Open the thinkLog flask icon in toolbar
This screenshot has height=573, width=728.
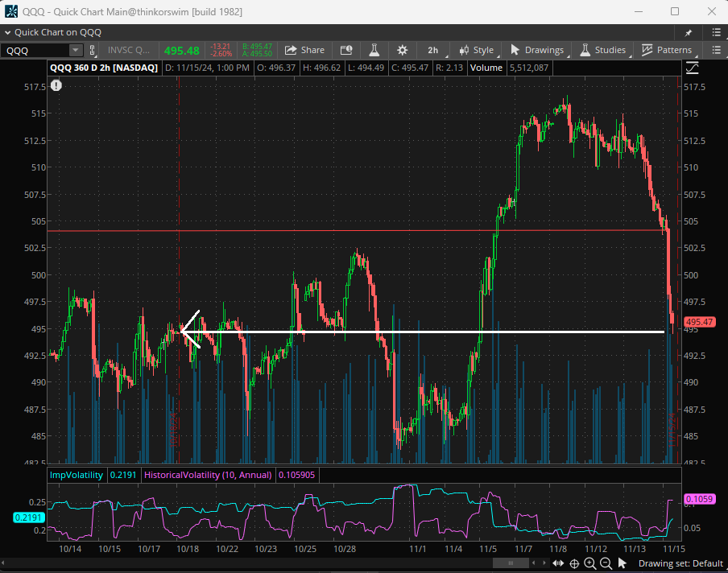[374, 50]
